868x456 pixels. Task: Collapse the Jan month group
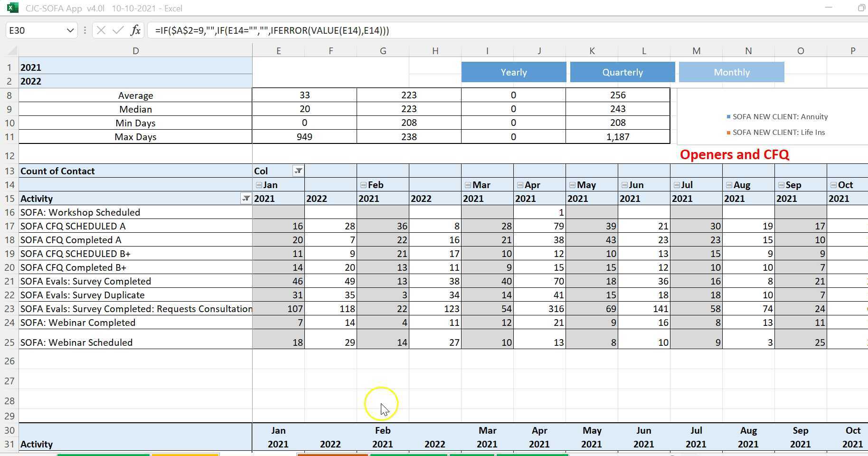(259, 185)
